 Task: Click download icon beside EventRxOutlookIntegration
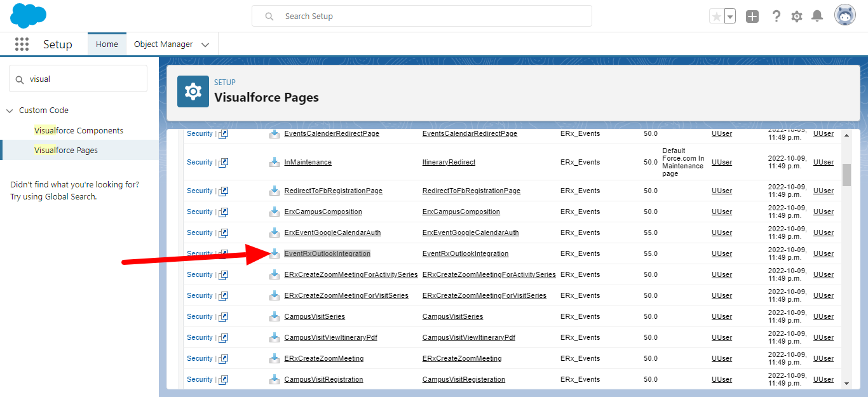pyautogui.click(x=275, y=253)
